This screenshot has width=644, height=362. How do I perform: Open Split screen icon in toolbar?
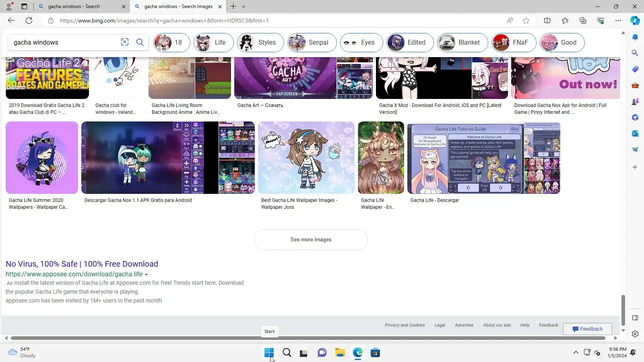(547, 21)
